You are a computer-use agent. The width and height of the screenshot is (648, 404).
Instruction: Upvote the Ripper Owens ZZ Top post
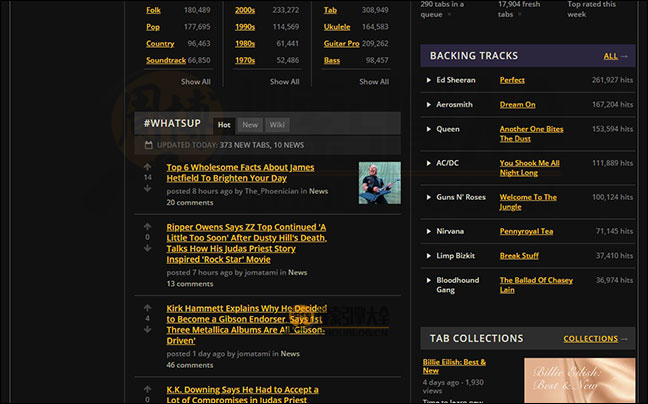[148, 226]
